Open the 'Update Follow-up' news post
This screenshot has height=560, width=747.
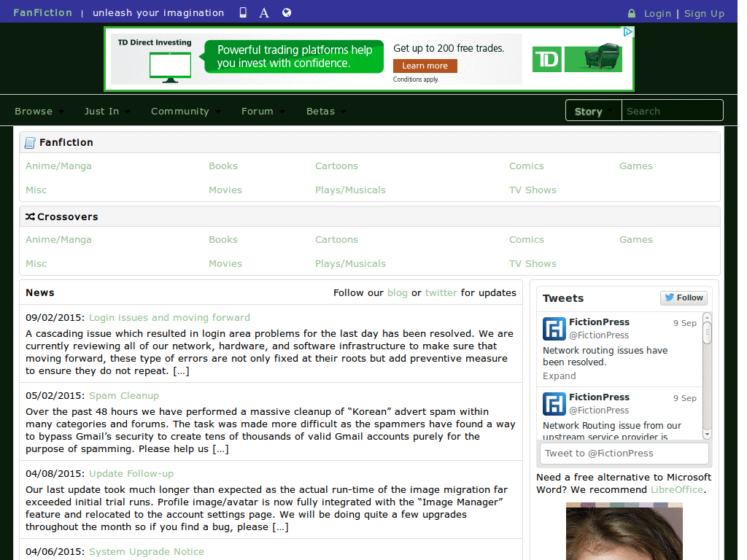tap(131, 474)
